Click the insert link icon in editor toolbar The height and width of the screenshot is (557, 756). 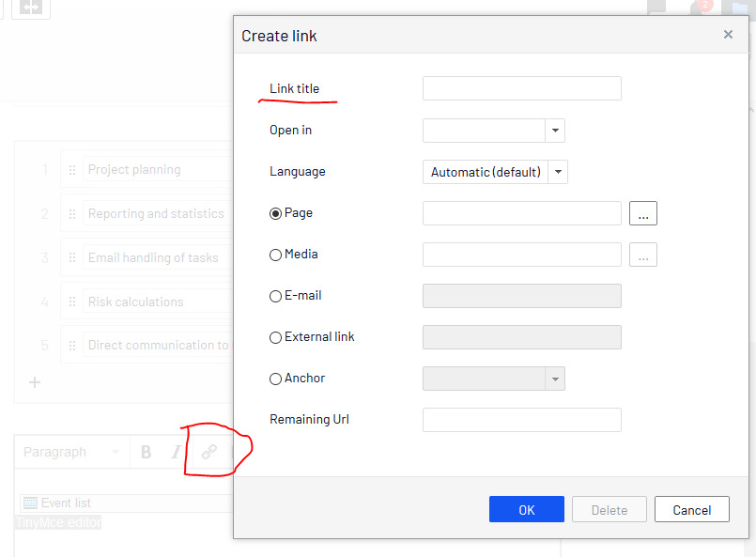[x=208, y=452]
